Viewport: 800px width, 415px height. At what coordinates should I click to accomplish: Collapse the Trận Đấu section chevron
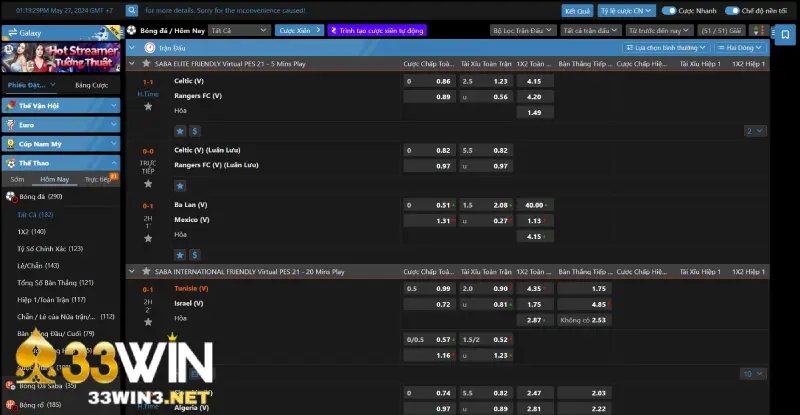tap(132, 47)
